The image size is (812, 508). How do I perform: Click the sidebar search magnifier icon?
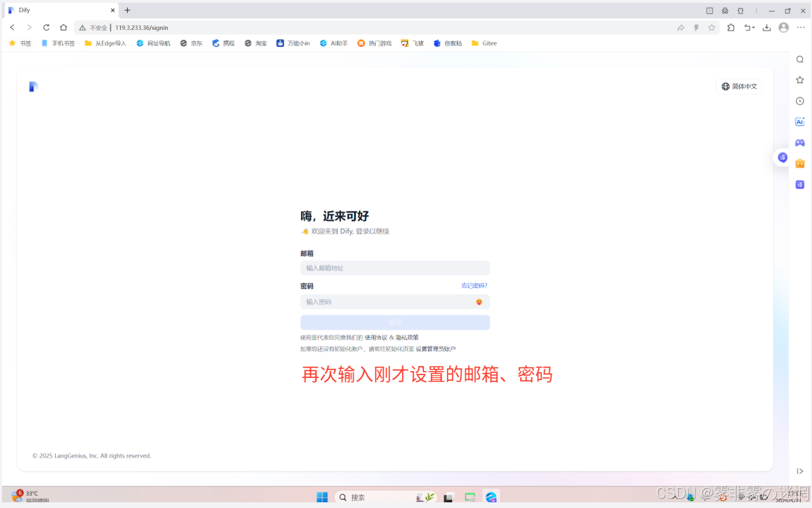tap(800, 60)
